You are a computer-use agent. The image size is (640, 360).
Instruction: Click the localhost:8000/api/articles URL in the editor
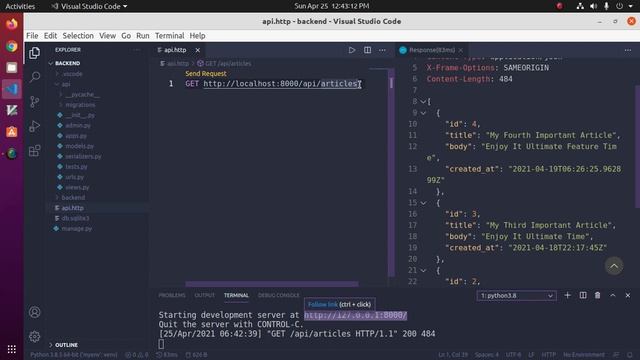tap(281, 84)
